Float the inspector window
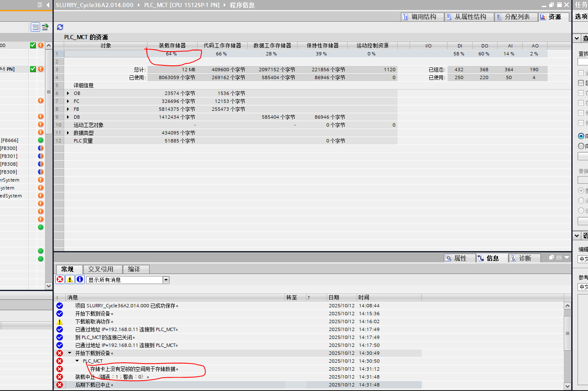The image size is (588, 391). [x=551, y=257]
